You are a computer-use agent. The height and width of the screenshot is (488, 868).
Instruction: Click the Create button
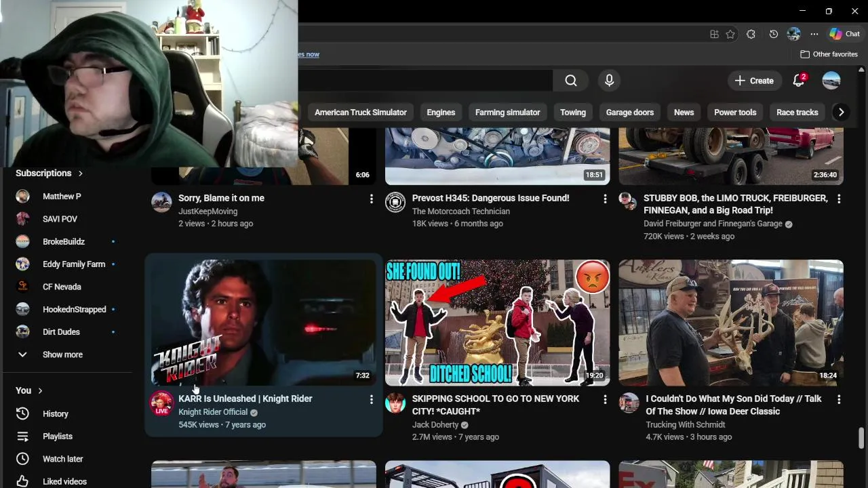click(x=754, y=81)
